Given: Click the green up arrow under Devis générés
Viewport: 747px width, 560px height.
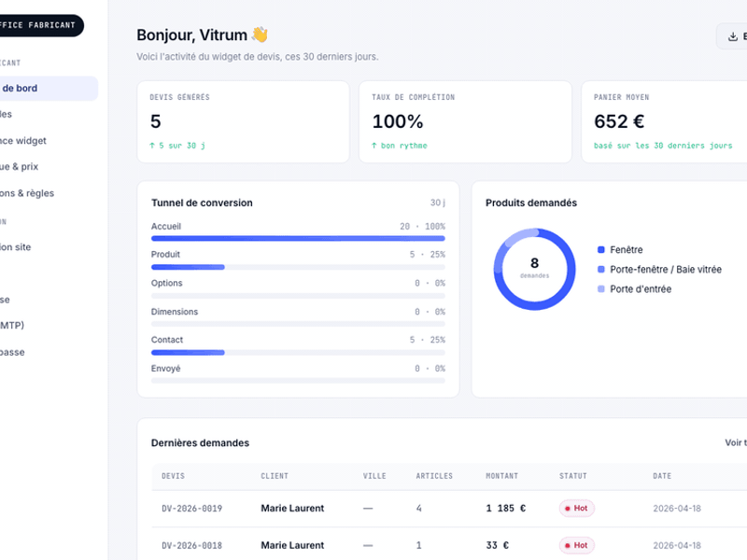Looking at the screenshot, I should (x=153, y=146).
